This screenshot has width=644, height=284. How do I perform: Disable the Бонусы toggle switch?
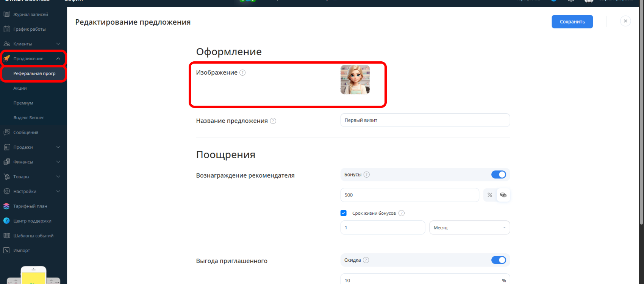coord(499,175)
